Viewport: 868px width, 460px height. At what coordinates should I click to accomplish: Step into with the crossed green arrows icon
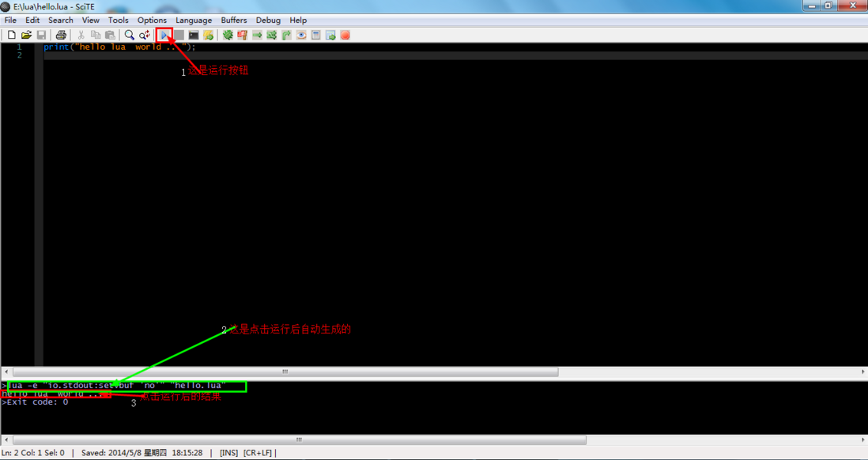point(272,35)
